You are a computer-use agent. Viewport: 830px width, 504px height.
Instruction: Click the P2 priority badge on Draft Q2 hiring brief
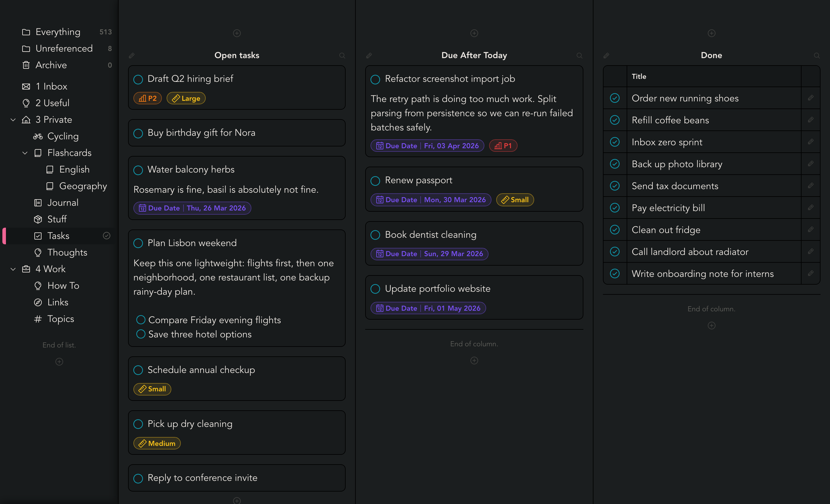click(x=147, y=98)
